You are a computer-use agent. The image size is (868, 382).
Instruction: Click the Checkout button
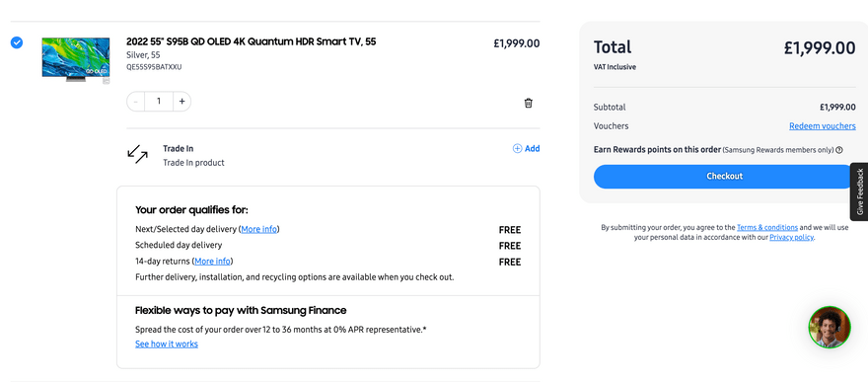724,176
